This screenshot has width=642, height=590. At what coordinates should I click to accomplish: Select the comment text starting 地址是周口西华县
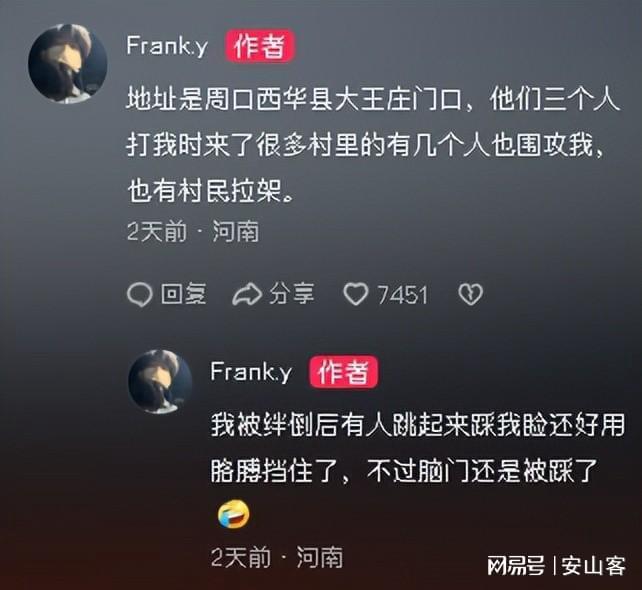coord(373,145)
